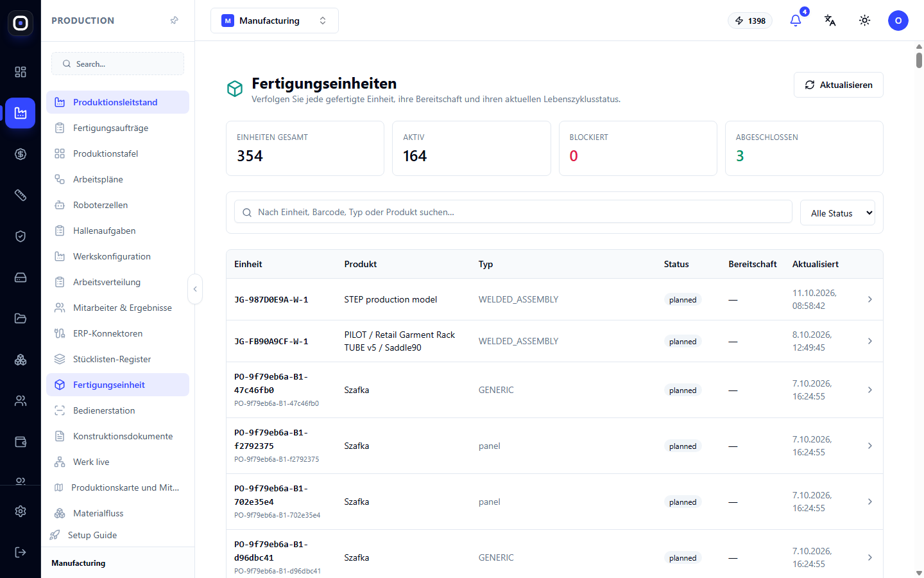The image size is (924, 578).
Task: Click the logout icon in the rail
Action: (21, 552)
